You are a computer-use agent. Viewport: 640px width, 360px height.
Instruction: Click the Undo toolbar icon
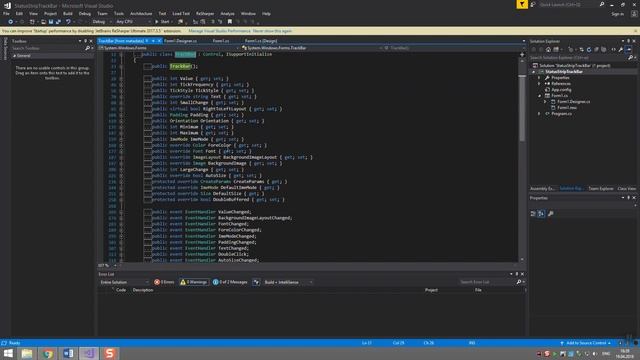click(x=68, y=22)
